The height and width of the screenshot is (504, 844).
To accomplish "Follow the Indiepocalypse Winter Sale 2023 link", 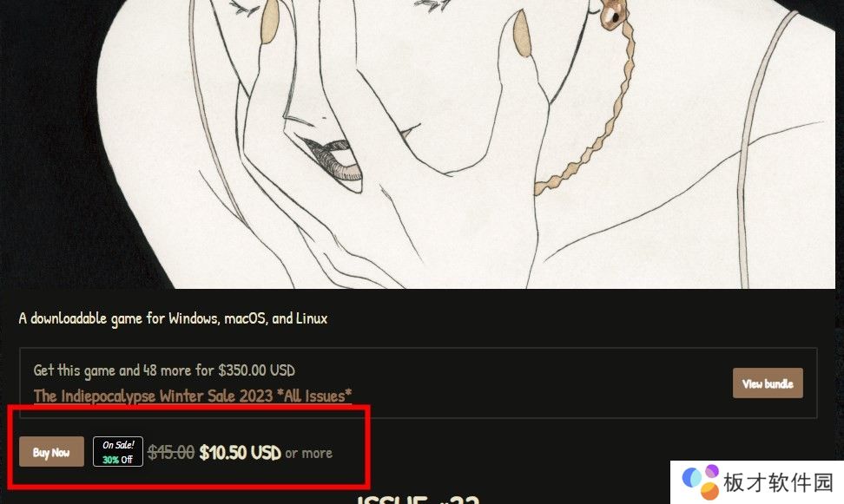I will 193,396.
